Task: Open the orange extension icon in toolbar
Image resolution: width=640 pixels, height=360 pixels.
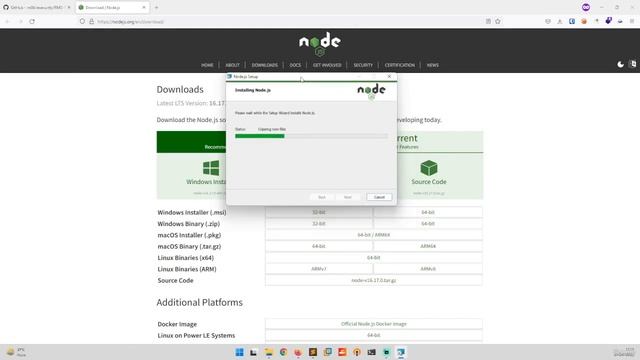Action: pyautogui.click(x=584, y=21)
